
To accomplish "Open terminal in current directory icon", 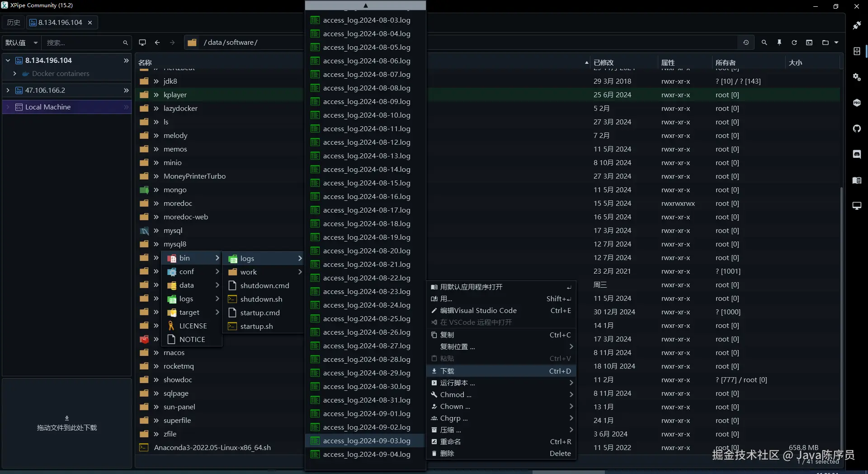I will pyautogui.click(x=809, y=43).
